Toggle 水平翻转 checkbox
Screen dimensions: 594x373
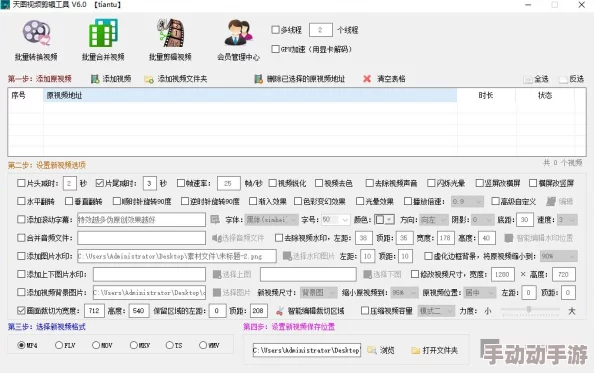[21, 201]
